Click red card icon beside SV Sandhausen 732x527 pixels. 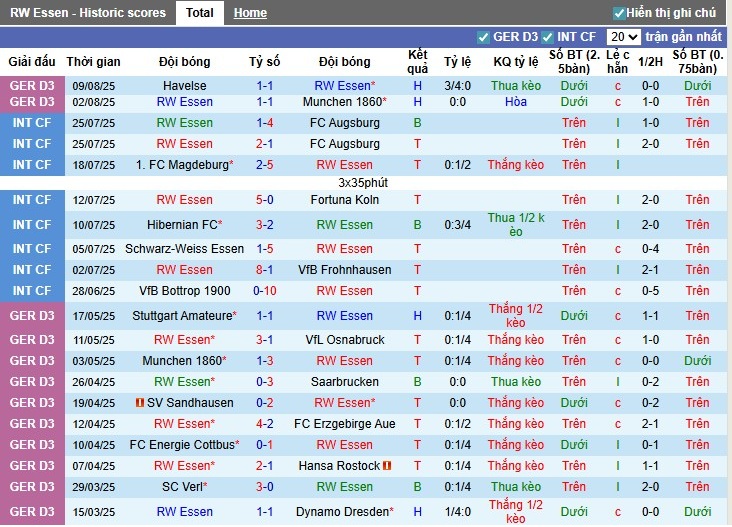[x=139, y=402]
